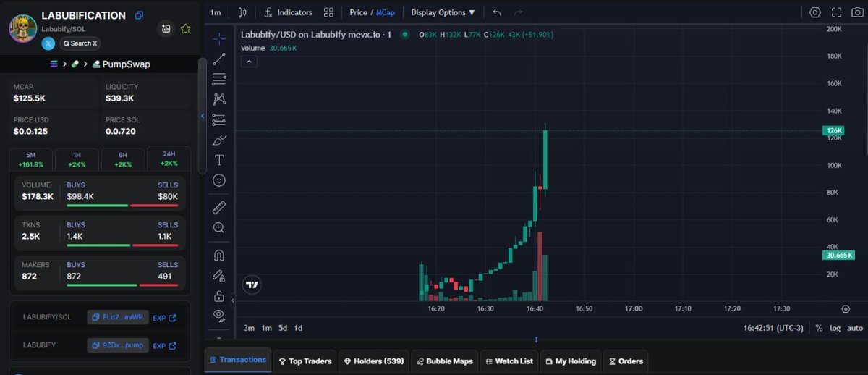
Task: Select the Text annotation tool
Action: point(219,160)
